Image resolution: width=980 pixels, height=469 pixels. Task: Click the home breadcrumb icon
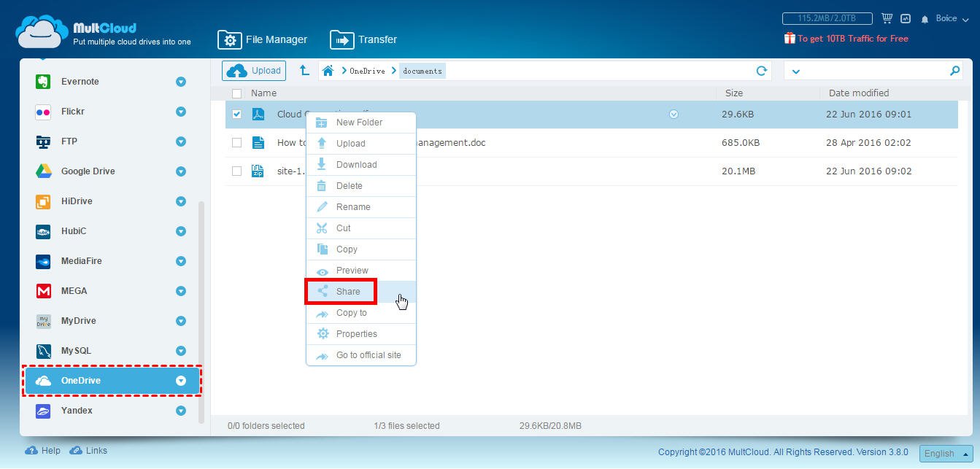[x=328, y=71]
